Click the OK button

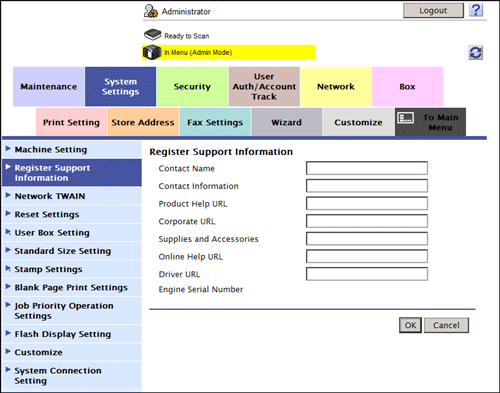click(x=410, y=325)
